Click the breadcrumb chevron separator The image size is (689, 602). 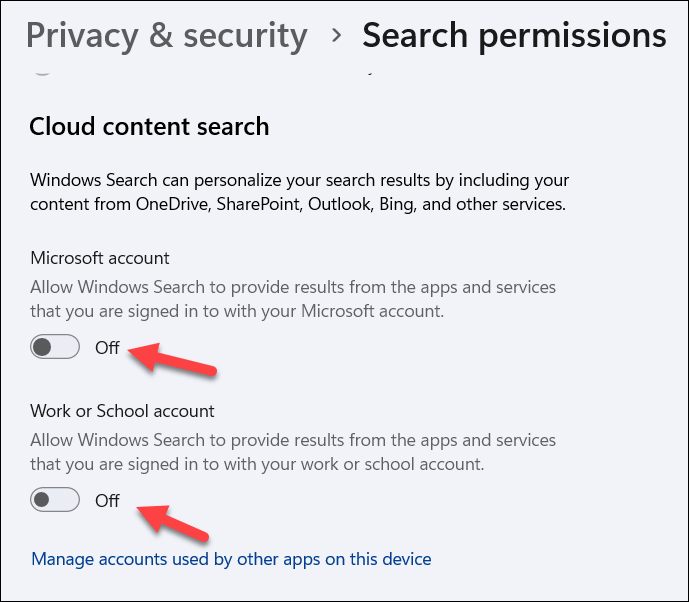[x=337, y=37]
